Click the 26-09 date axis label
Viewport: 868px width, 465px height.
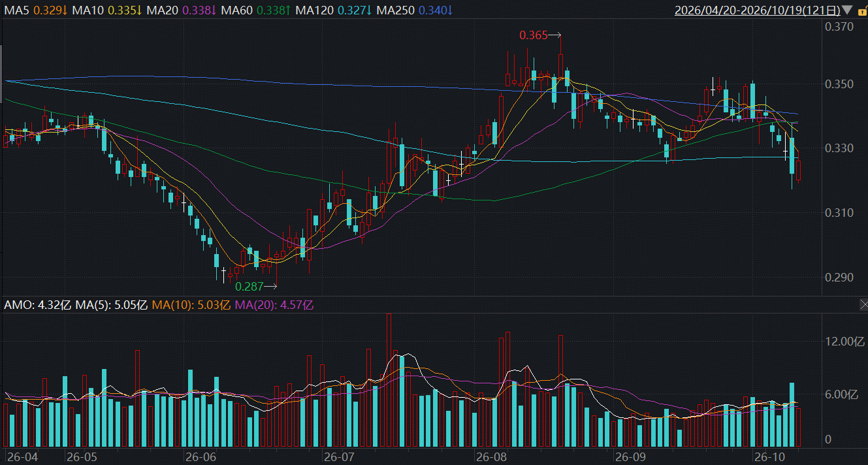pos(630,456)
